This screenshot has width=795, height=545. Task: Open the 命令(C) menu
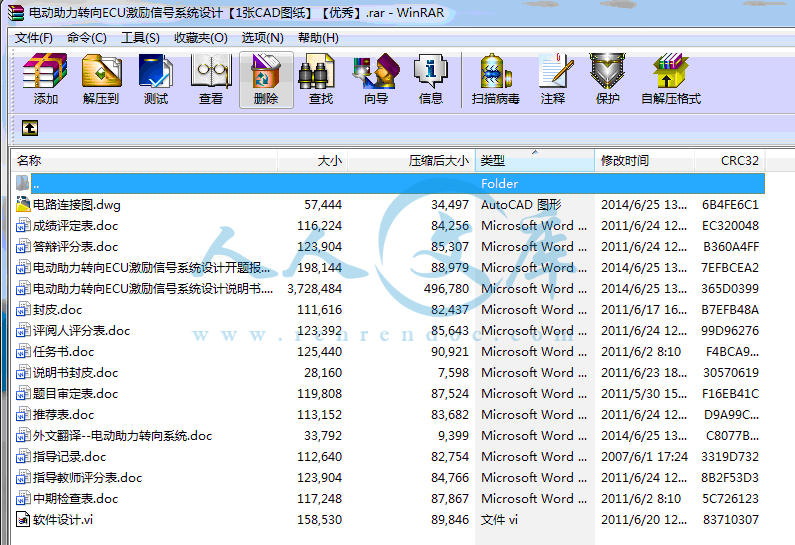[87, 38]
